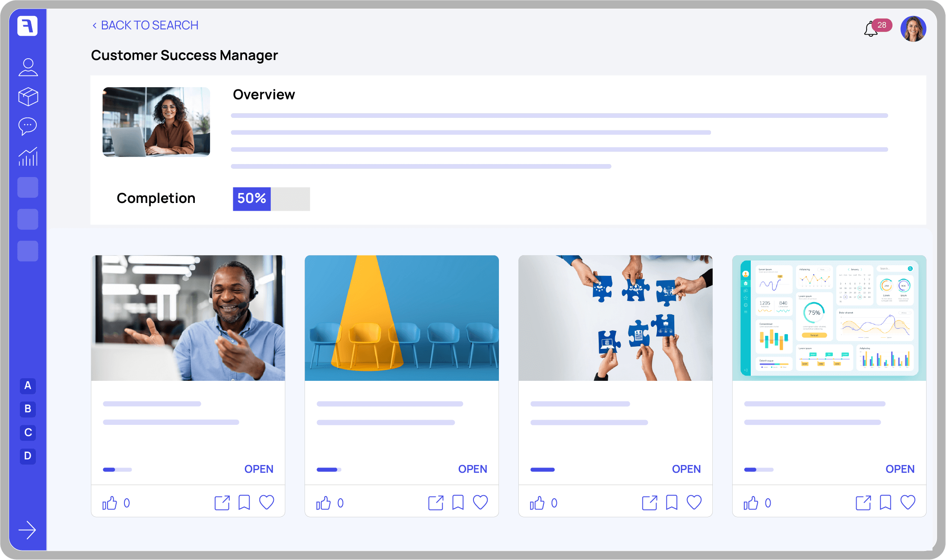The height and width of the screenshot is (560, 946).
Task: Expand the sidebar with the arrow icon
Action: tap(27, 530)
